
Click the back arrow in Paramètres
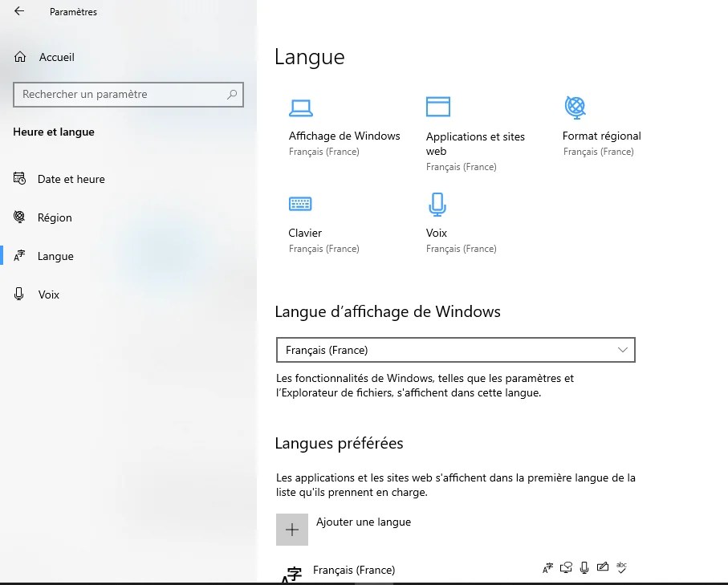[x=18, y=11]
